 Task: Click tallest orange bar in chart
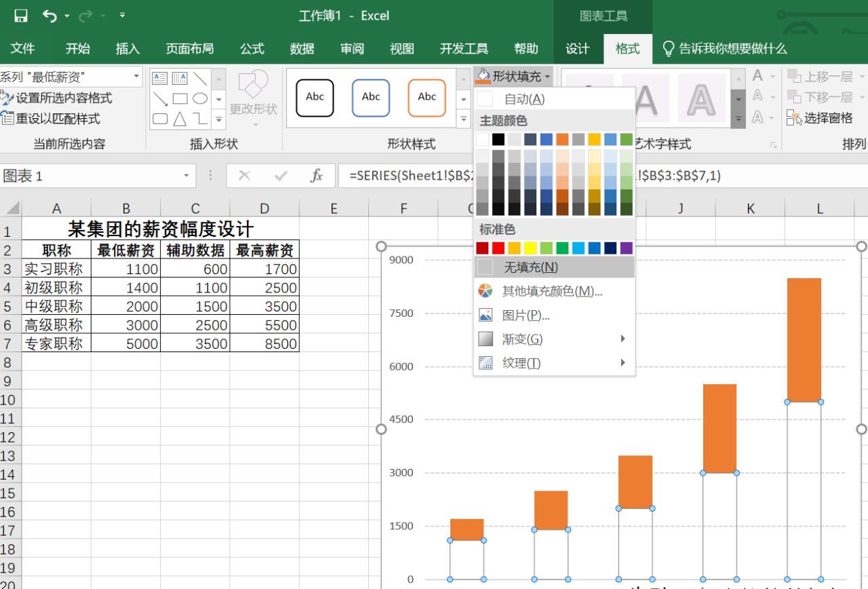[804, 340]
